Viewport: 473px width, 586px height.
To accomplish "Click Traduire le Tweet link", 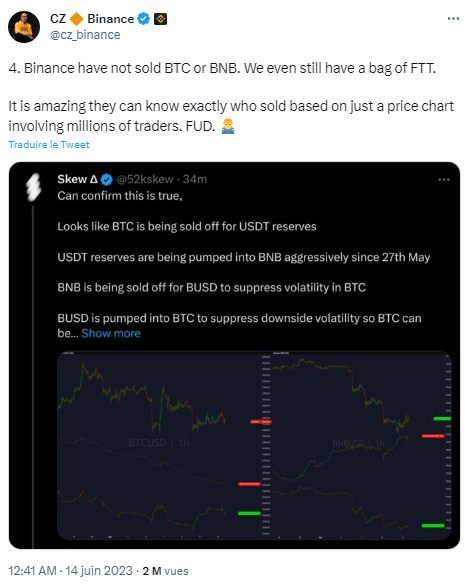I will click(x=49, y=145).
